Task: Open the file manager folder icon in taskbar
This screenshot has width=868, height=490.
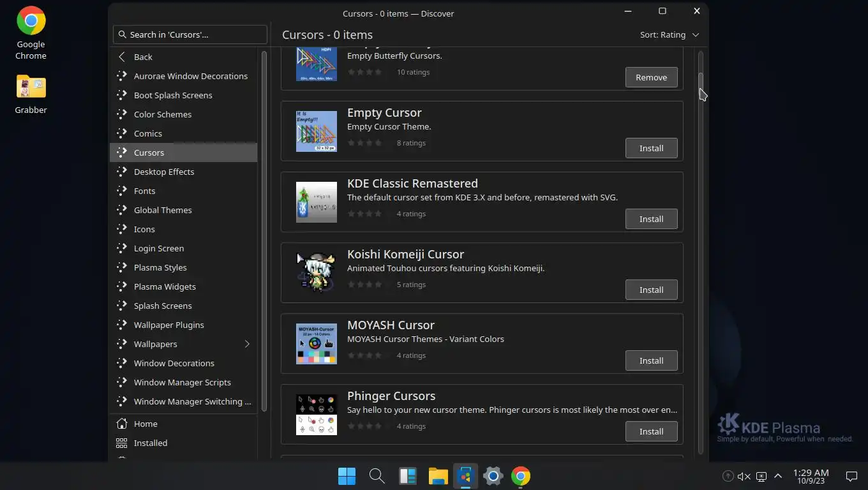Action: [438, 476]
